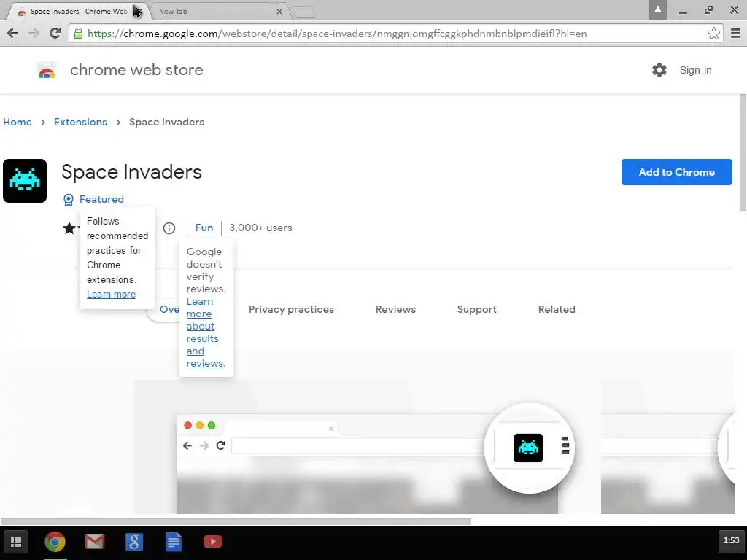Close the New Tab tab
747x560 pixels.
[x=279, y=12]
